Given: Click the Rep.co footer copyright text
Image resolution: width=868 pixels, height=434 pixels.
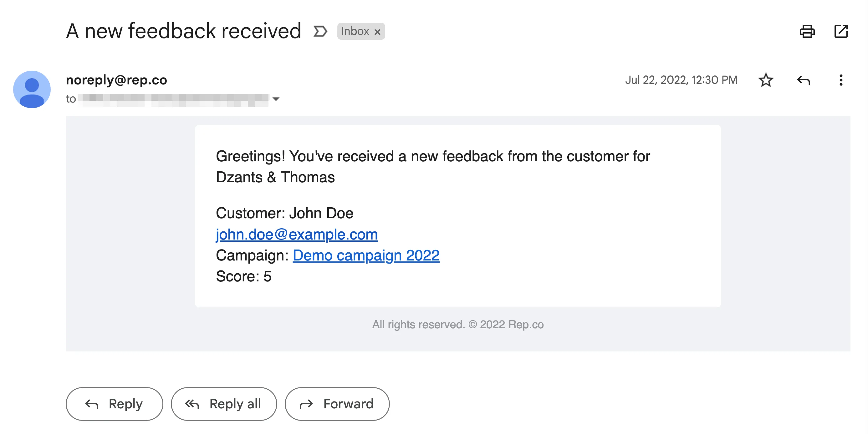Looking at the screenshot, I should [457, 324].
